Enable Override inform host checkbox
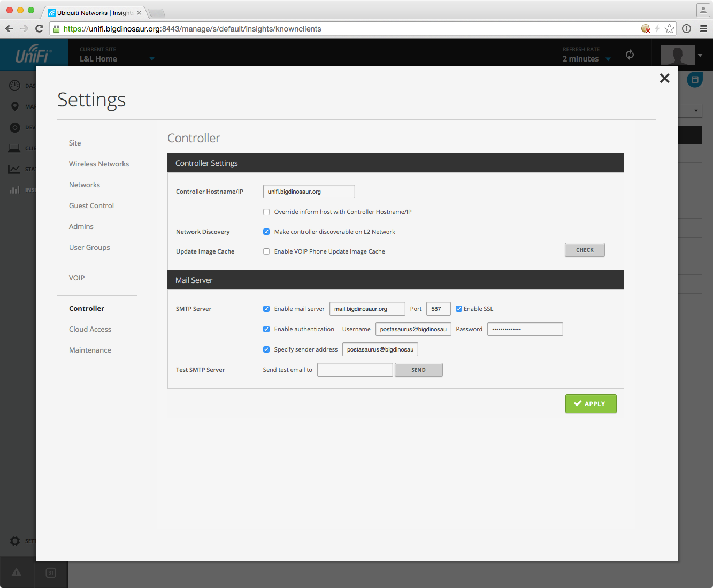 pos(266,212)
